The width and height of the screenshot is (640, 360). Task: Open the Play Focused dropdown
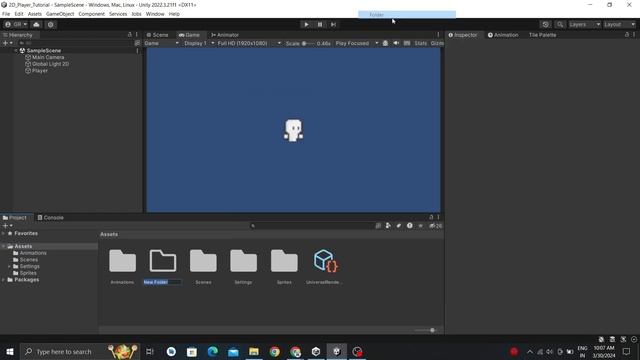(x=357, y=43)
